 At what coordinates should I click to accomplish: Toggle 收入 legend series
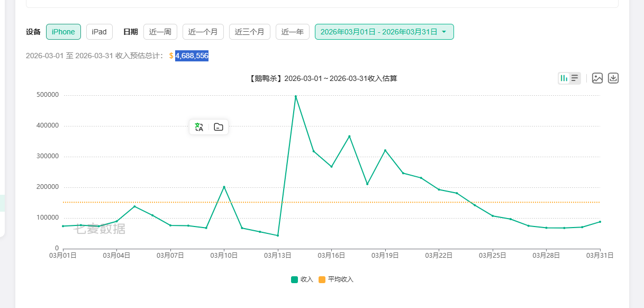(302, 279)
